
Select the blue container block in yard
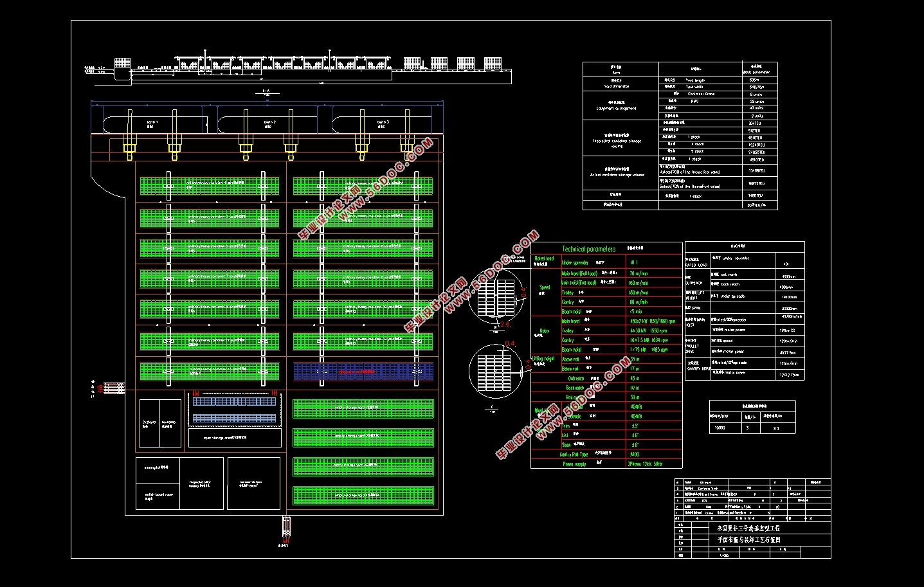click(x=363, y=372)
